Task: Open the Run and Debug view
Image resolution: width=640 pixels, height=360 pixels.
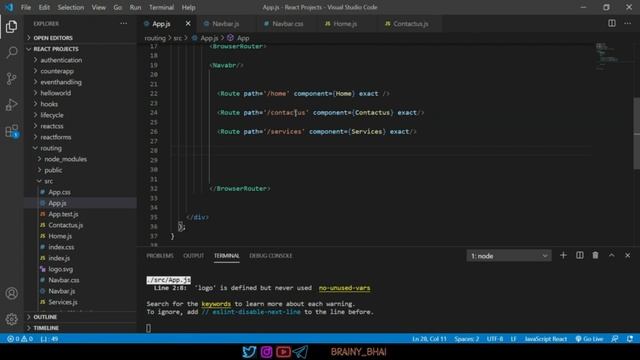Action: pos(11,104)
